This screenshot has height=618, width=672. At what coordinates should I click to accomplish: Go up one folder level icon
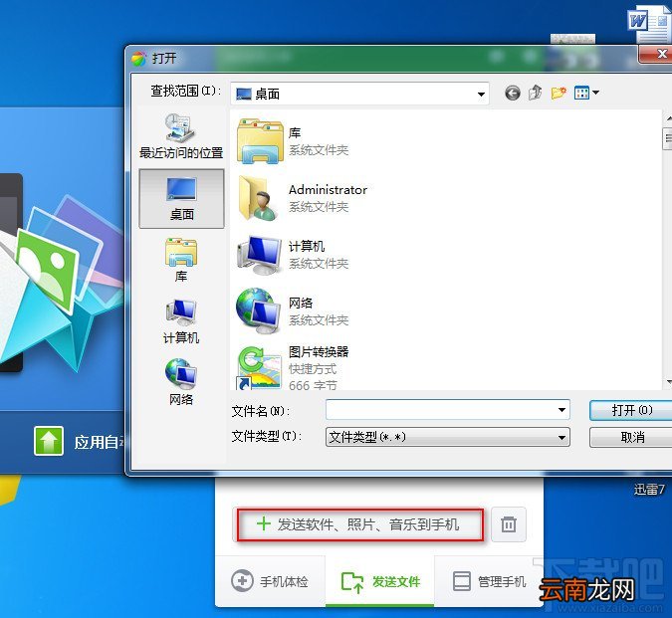pos(535,93)
